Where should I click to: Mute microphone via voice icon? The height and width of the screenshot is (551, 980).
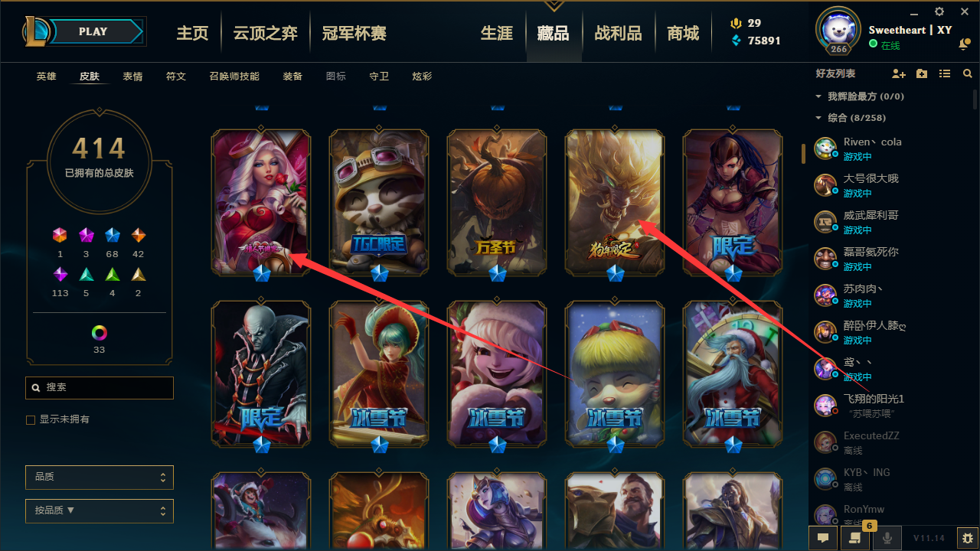coord(887,538)
